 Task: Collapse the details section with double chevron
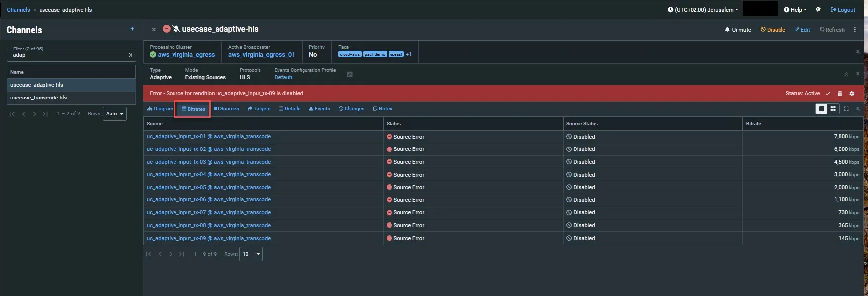(846, 74)
